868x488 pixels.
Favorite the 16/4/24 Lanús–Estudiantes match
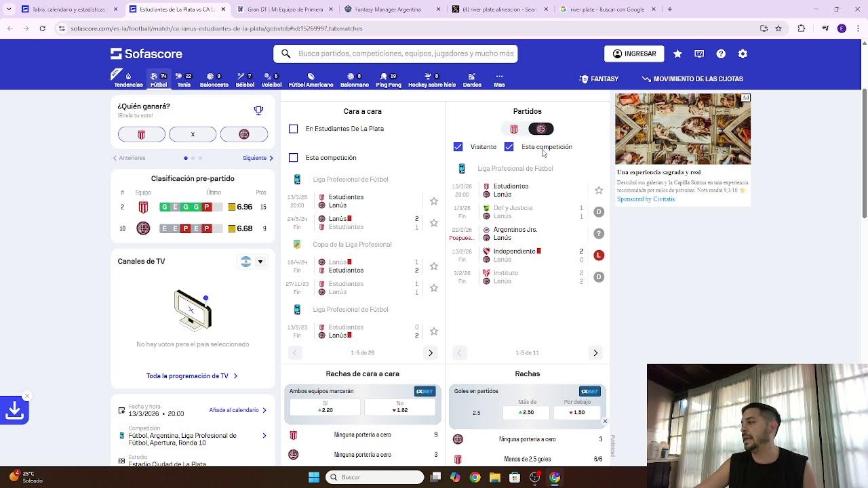tap(434, 266)
